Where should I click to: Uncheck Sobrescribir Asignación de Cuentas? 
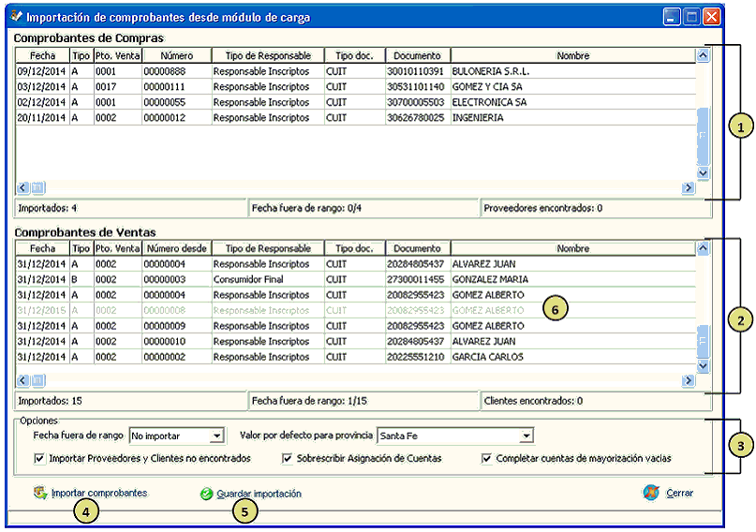pyautogui.click(x=288, y=459)
